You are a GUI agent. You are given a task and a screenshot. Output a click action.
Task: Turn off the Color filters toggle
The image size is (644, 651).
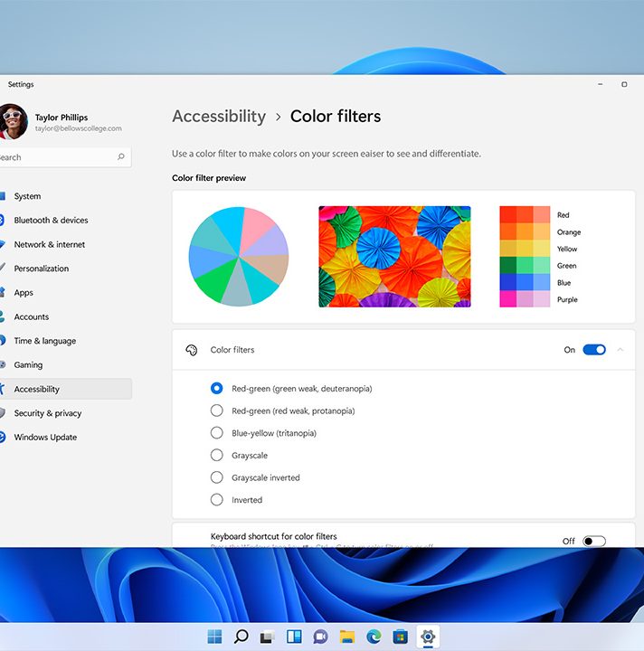coord(594,350)
